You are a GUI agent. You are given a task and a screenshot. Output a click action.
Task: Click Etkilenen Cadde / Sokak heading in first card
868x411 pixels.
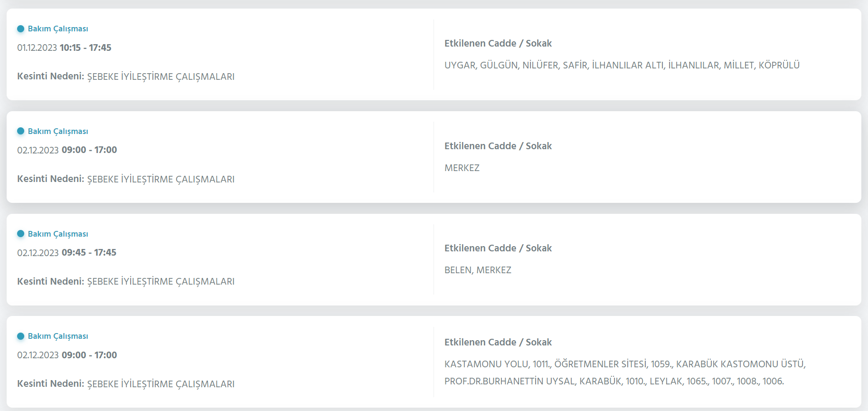coord(498,43)
